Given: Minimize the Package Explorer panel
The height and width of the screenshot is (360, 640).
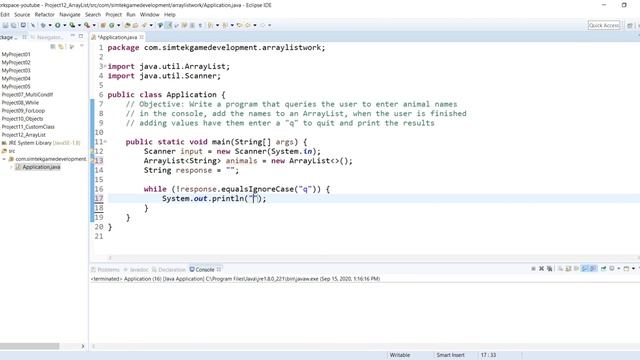Looking at the screenshot, I should [73, 36].
